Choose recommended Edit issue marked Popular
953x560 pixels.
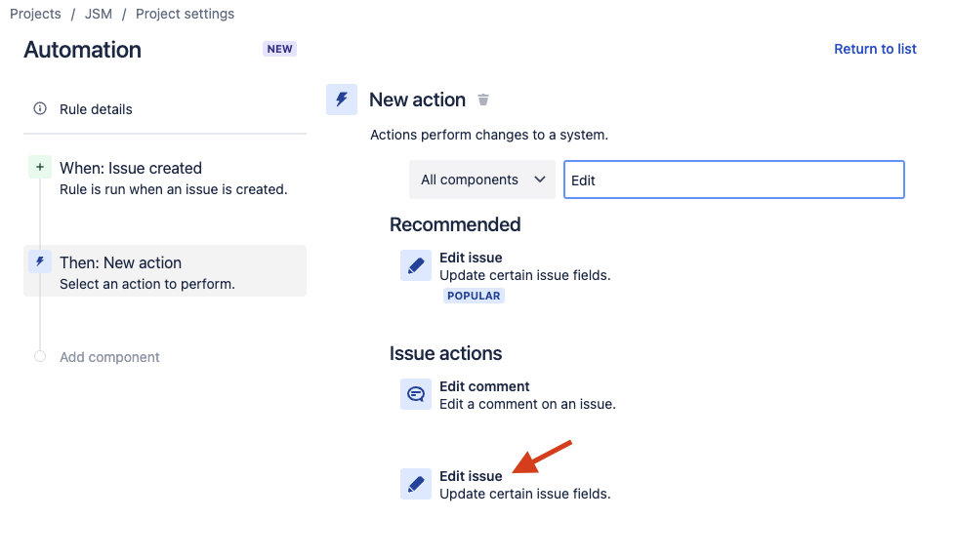471,258
